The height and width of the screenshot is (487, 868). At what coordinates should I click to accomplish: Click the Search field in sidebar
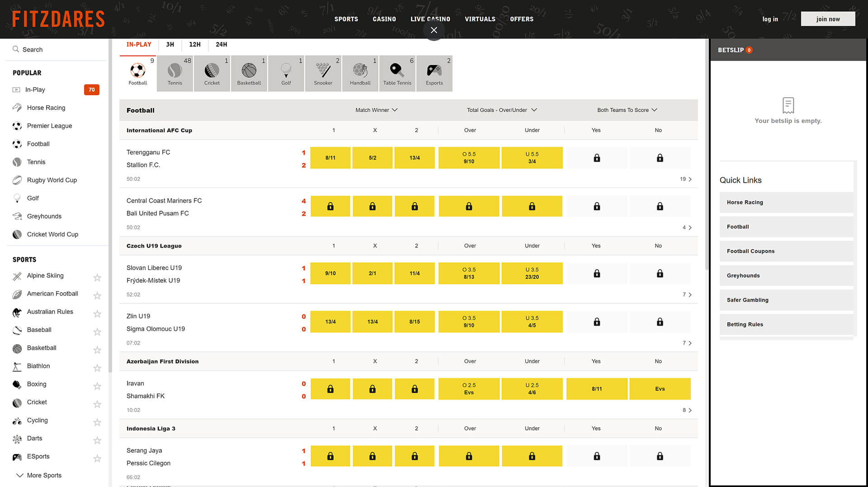click(x=57, y=49)
